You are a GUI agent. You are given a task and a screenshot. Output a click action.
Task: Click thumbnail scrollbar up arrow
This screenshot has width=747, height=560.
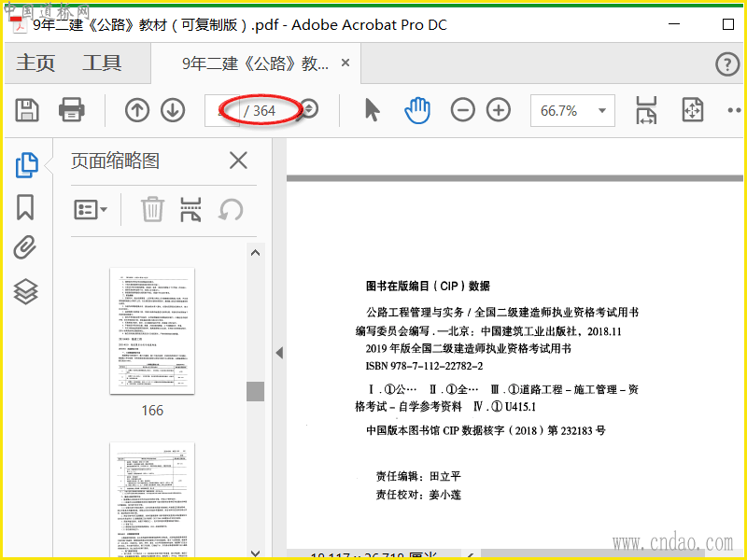pyautogui.click(x=255, y=253)
